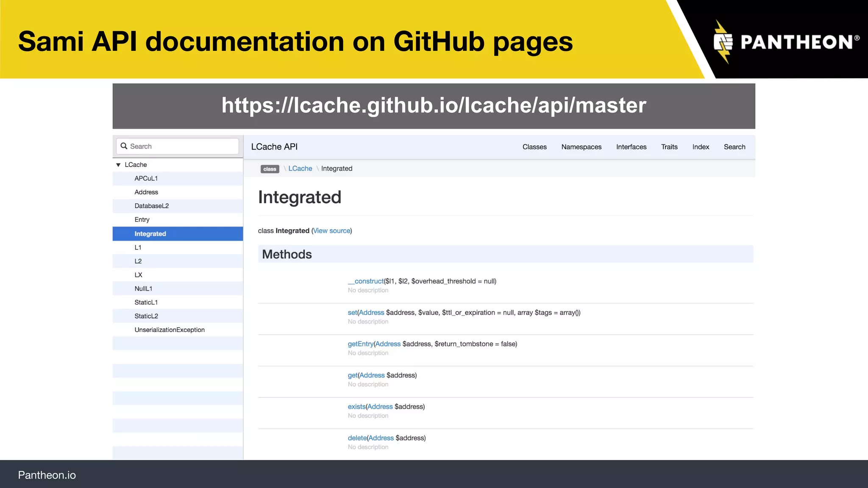This screenshot has width=868, height=488.
Task: Click the lcache.github.io URL banner
Action: [x=434, y=106]
